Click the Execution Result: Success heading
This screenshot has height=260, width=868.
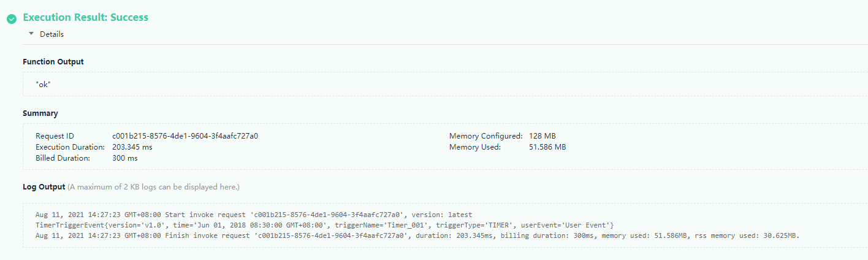point(85,17)
